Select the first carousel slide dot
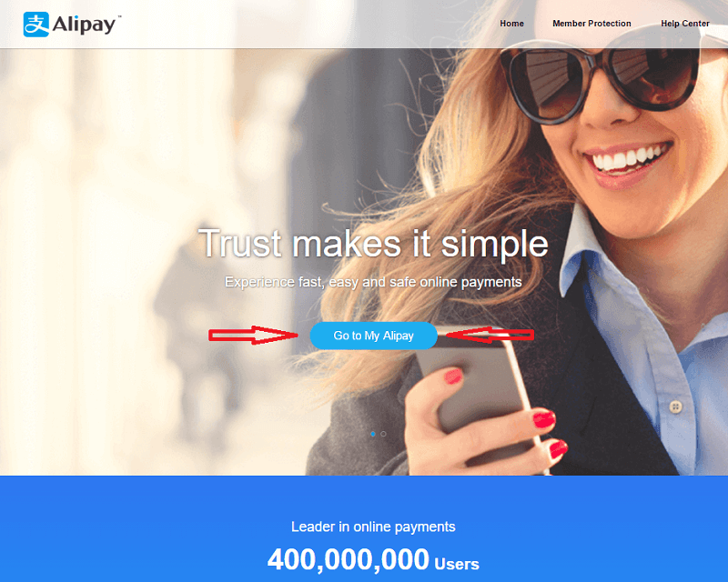Screen dimensions: 728x582 [373, 434]
